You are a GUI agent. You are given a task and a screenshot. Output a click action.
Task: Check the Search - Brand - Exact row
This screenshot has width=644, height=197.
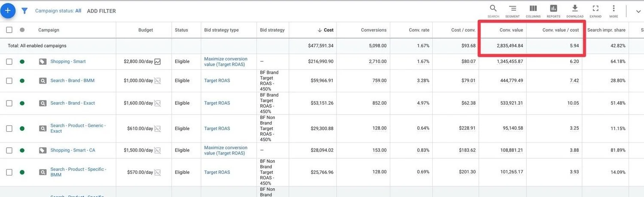pyautogui.click(x=9, y=103)
